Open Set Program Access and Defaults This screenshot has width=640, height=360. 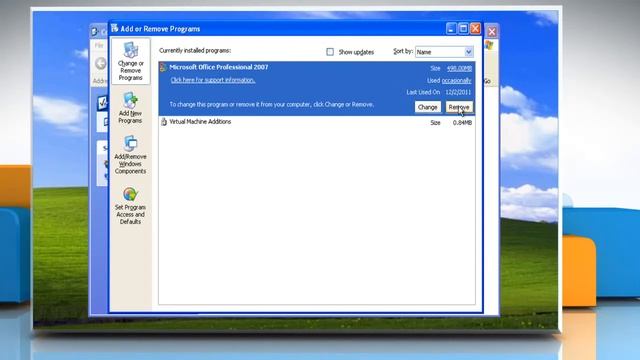130,205
